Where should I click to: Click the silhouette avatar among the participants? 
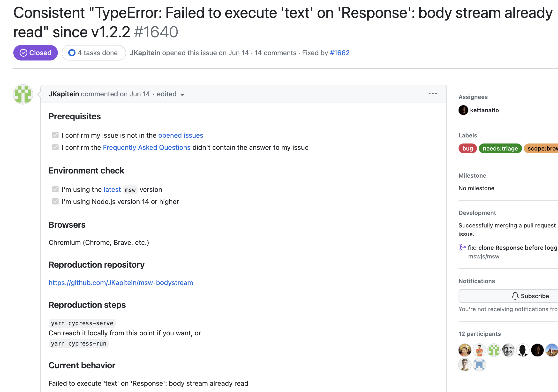pyautogui.click(x=523, y=350)
